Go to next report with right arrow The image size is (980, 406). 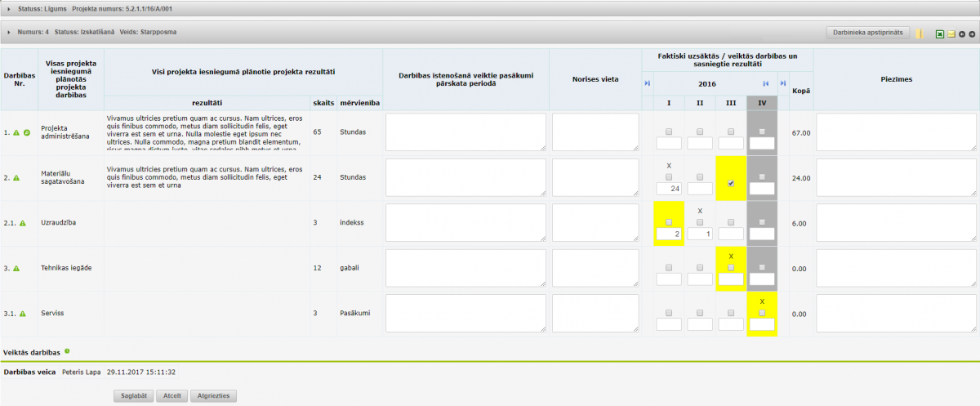[x=973, y=34]
